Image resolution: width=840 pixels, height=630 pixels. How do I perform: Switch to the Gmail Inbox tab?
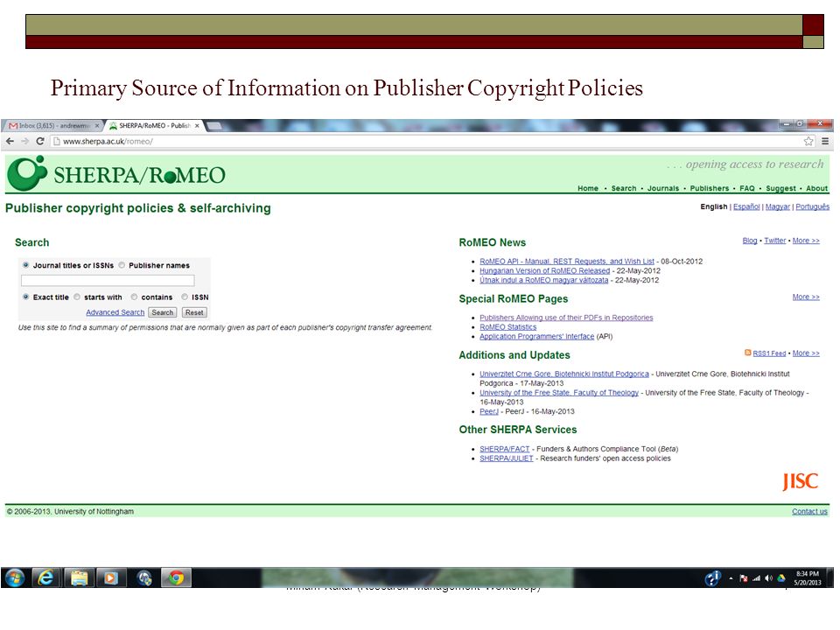pos(52,125)
